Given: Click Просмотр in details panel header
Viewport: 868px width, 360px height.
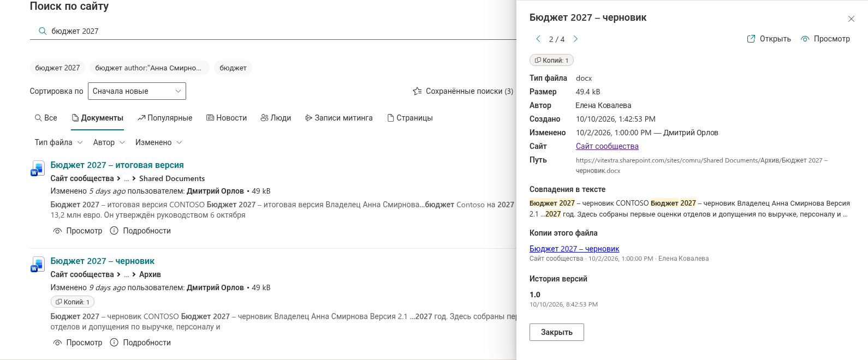Looking at the screenshot, I should tap(825, 39).
